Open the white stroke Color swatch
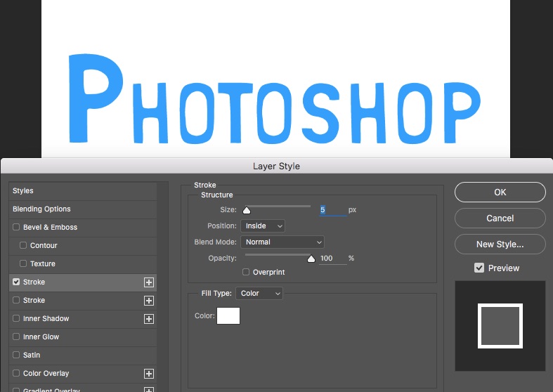553x392 pixels. [228, 315]
